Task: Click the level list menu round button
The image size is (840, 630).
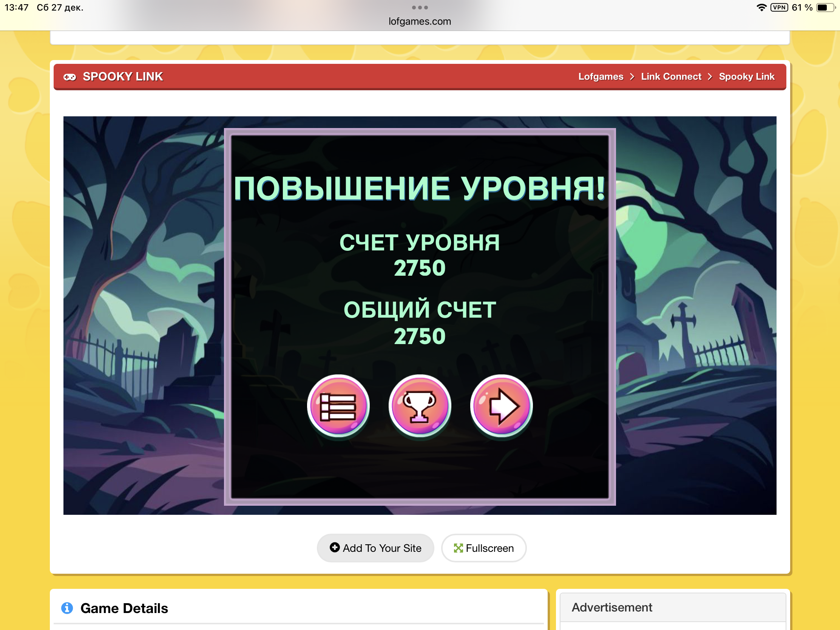Action: coord(338,406)
